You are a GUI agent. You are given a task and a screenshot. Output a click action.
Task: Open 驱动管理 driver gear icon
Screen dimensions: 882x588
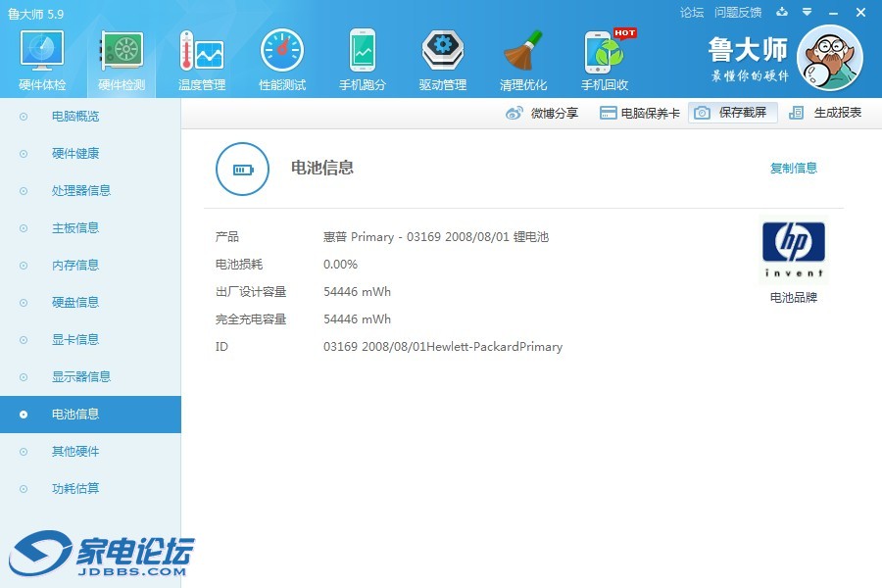coord(443,59)
